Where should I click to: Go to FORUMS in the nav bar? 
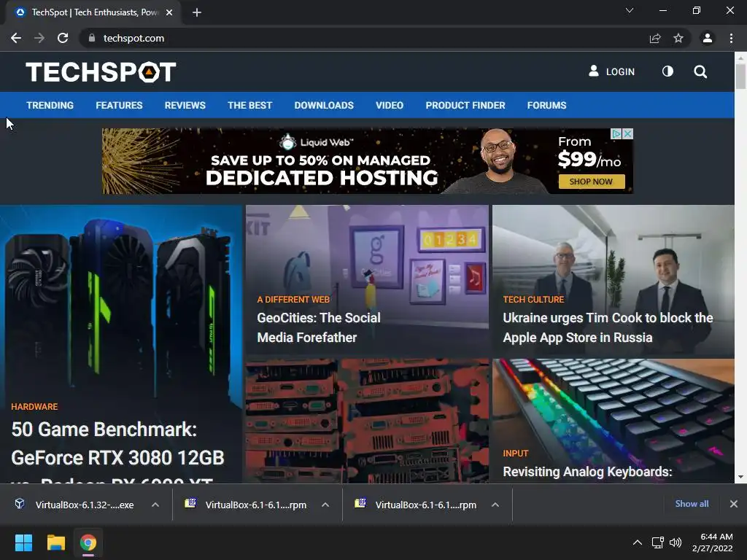pyautogui.click(x=546, y=105)
